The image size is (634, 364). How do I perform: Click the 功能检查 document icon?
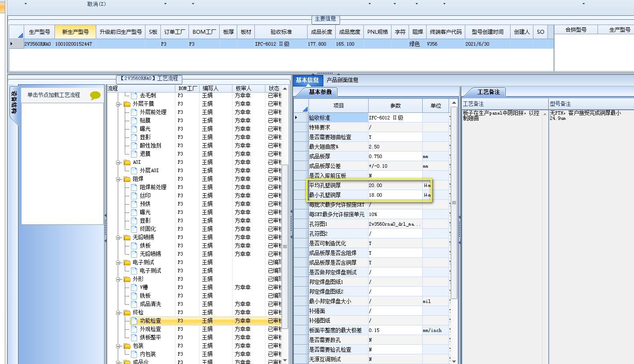tap(134, 321)
